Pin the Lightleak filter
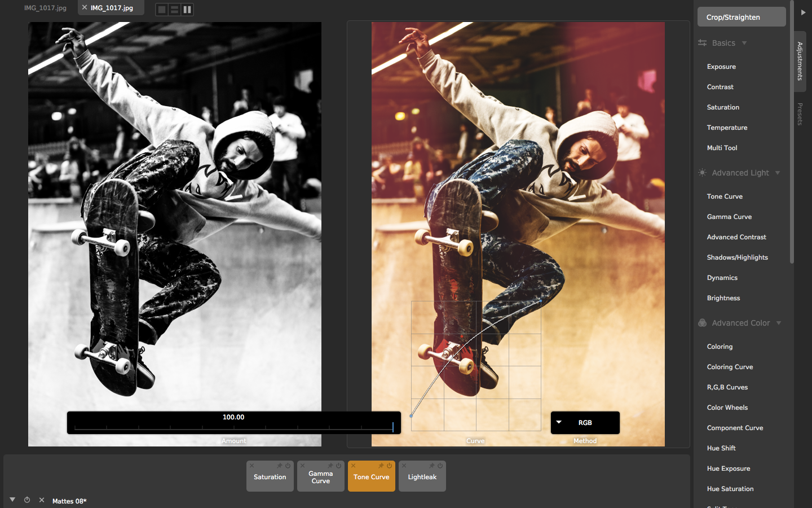The height and width of the screenshot is (508, 812). click(x=432, y=466)
